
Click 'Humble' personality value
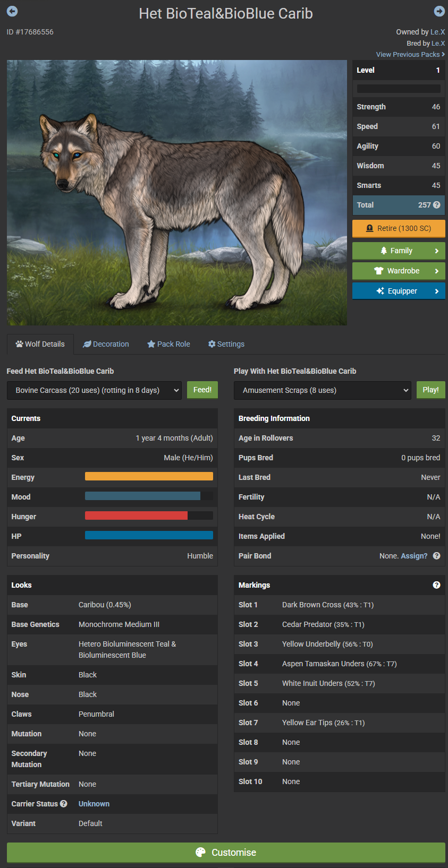click(x=200, y=556)
